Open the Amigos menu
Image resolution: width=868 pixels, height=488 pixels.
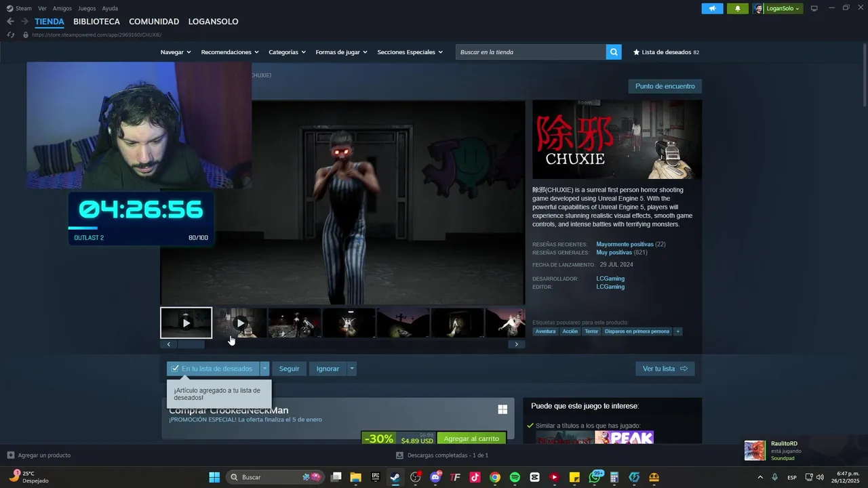click(62, 9)
